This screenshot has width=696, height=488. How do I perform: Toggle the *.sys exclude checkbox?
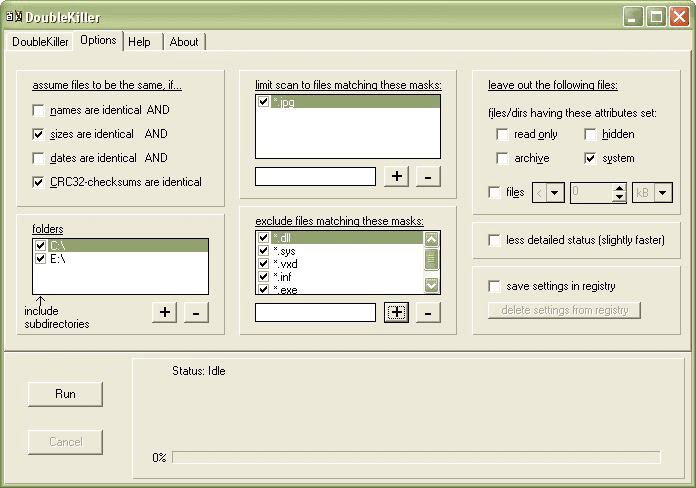(264, 250)
